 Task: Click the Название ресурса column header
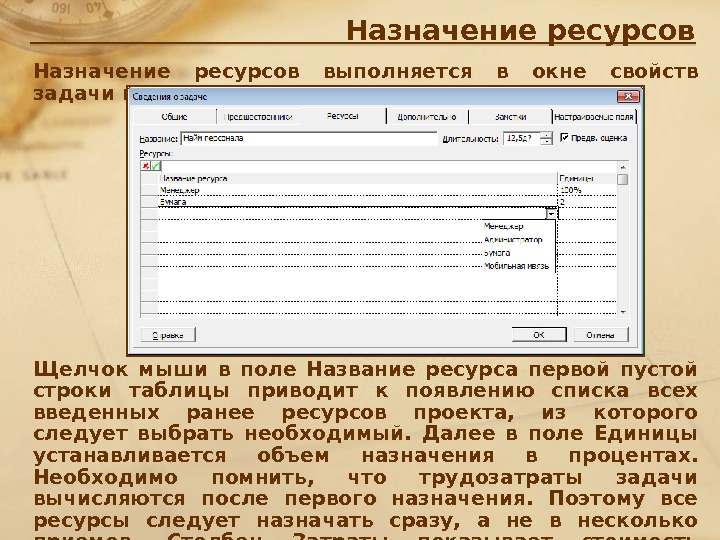(358, 178)
